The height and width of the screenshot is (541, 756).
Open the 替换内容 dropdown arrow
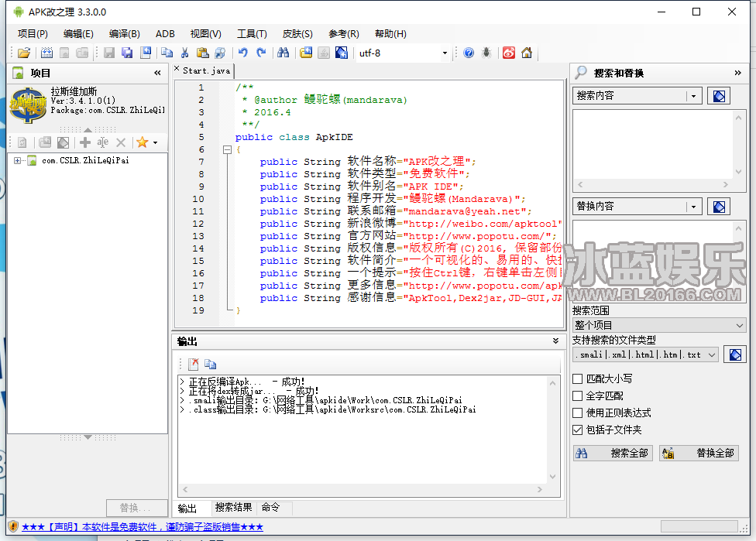(693, 207)
